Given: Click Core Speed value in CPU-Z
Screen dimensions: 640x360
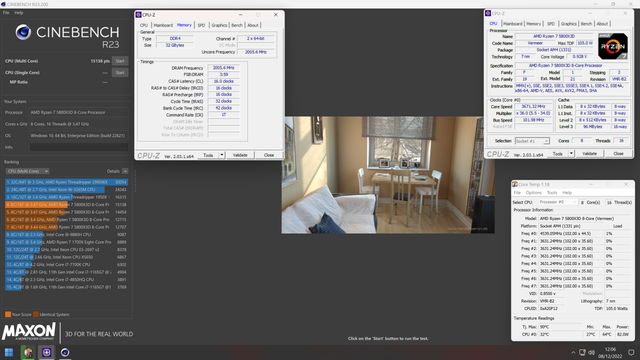Looking at the screenshot, I should 533,107.
